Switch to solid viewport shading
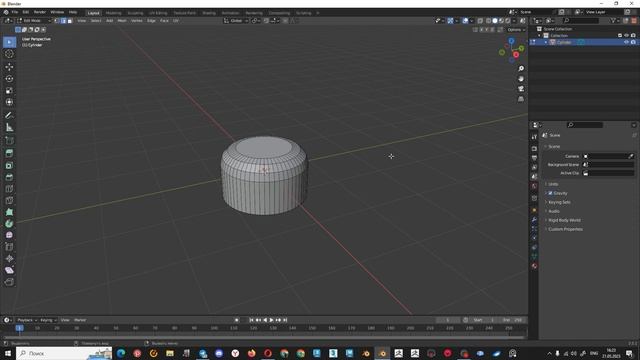 pos(495,20)
